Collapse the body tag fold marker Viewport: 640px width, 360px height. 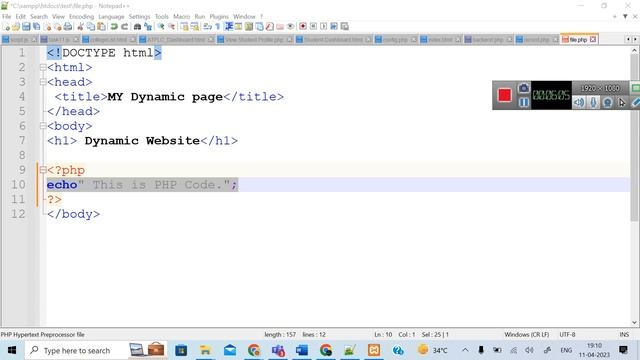[x=43, y=126]
